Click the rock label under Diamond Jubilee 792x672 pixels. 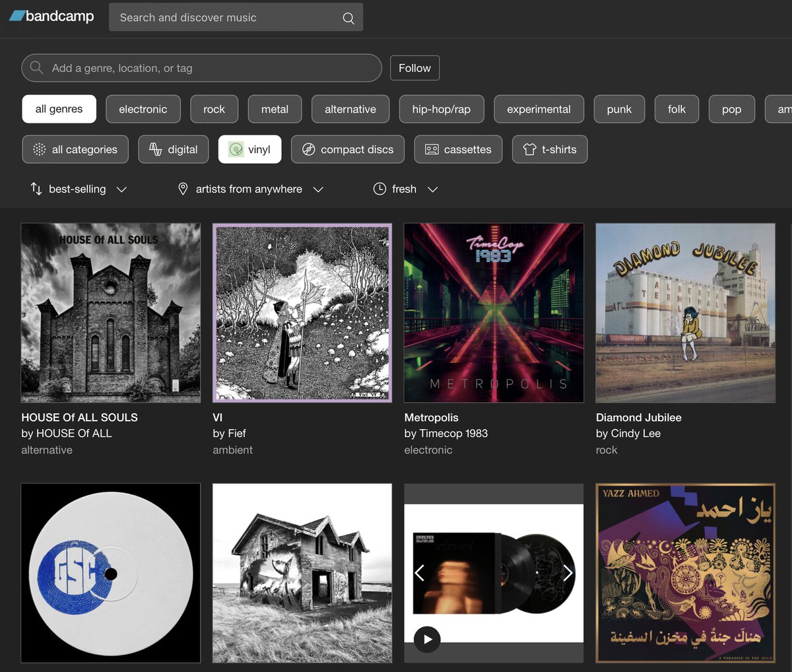606,450
